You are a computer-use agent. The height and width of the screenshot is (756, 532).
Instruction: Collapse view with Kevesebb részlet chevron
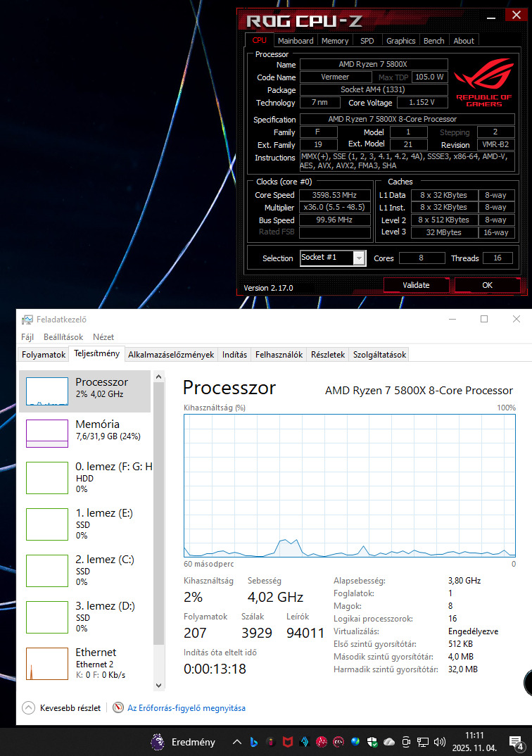click(28, 708)
